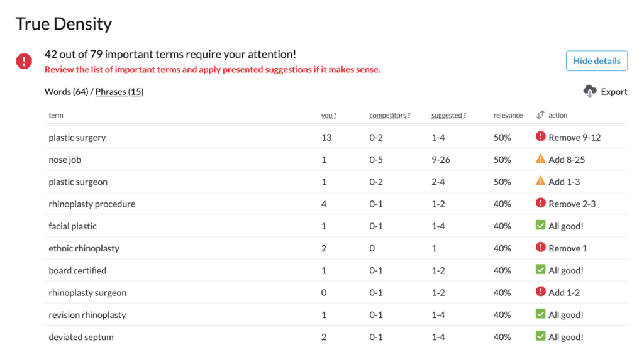The image size is (644, 357).
Task: Click the you column header
Action: pyautogui.click(x=328, y=115)
